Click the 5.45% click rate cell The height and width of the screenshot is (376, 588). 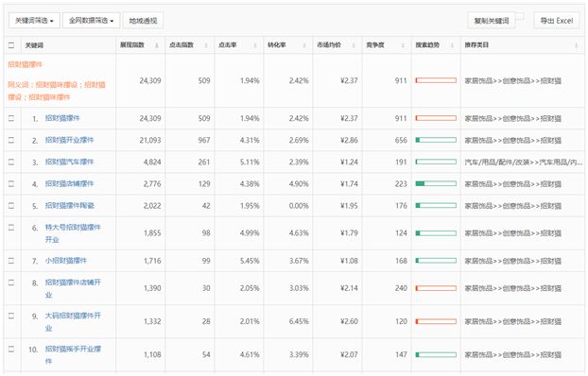250,261
